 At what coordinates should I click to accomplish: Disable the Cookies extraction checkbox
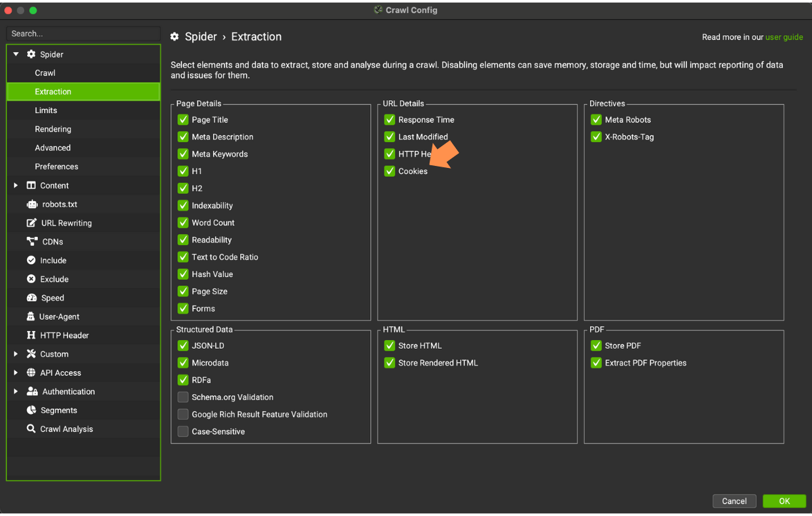[389, 171]
